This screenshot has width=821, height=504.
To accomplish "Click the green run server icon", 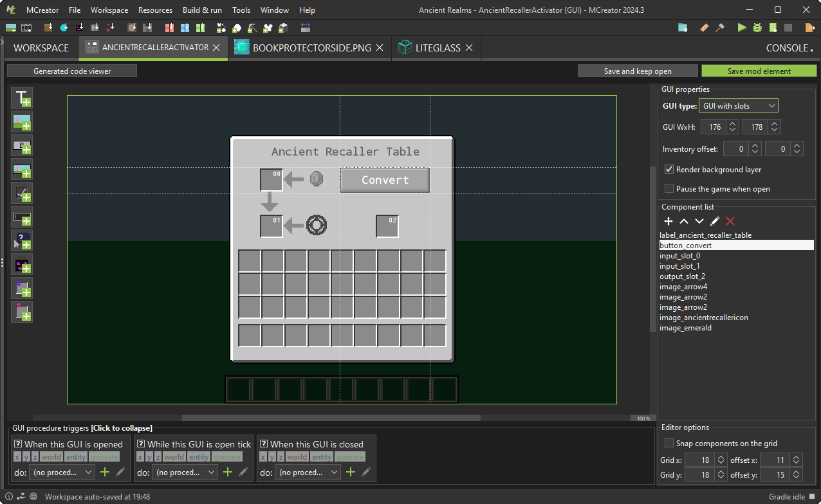I will pos(772,28).
